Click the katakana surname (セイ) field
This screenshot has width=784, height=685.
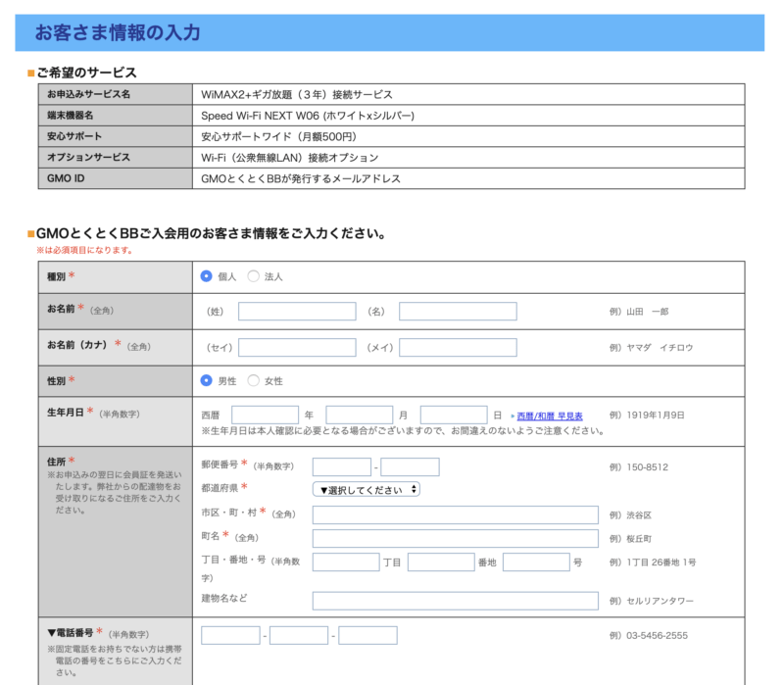[299, 347]
